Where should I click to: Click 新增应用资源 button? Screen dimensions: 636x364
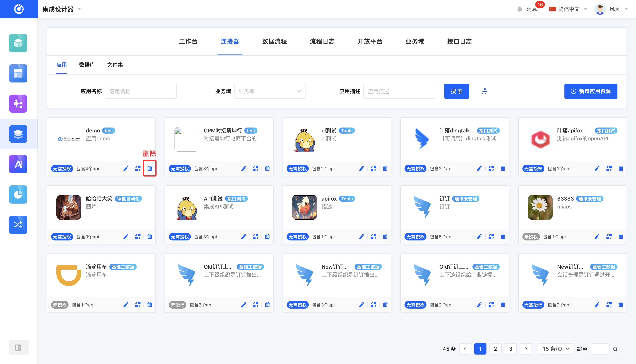(591, 91)
